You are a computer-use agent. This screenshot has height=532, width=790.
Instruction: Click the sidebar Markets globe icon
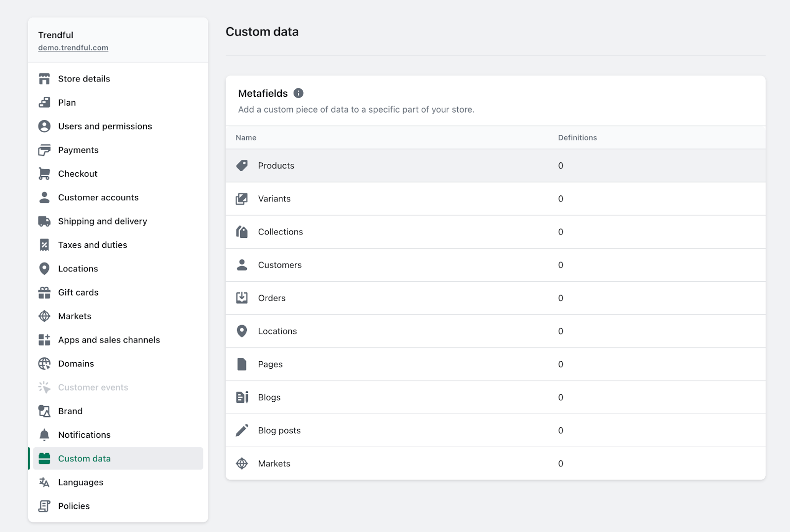44,316
